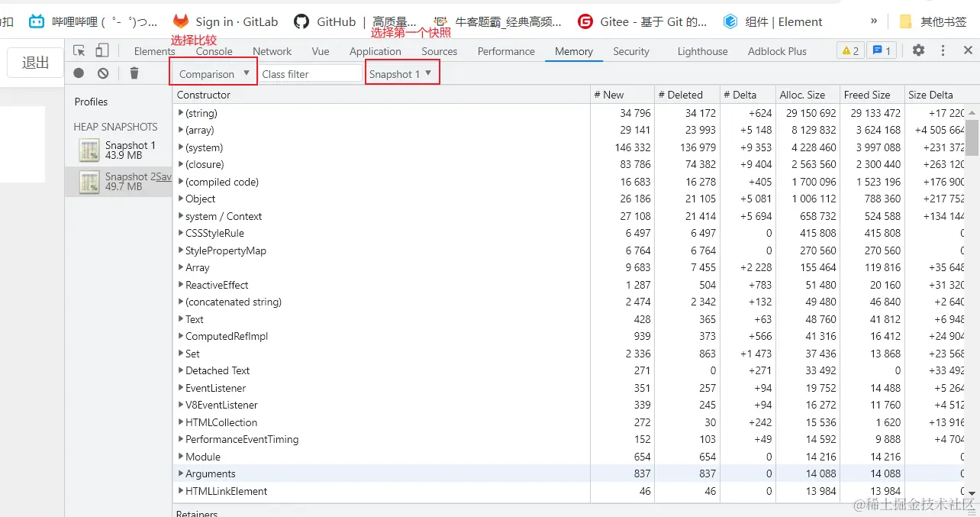Click the trash collect garbage icon

pyautogui.click(x=134, y=73)
